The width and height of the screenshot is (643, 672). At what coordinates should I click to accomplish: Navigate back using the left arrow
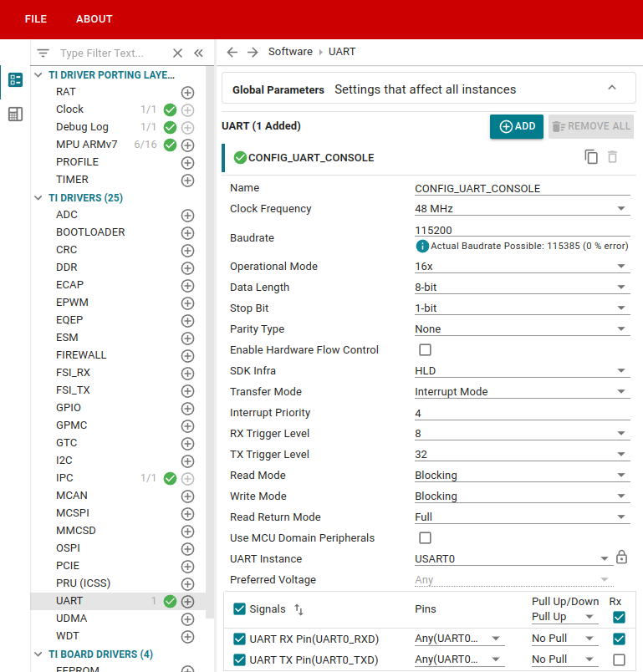232,52
